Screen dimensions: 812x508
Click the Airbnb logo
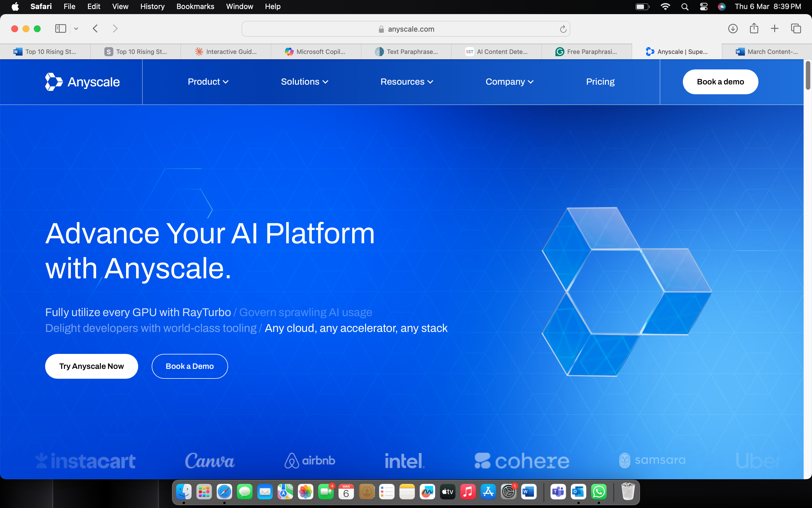(x=310, y=461)
